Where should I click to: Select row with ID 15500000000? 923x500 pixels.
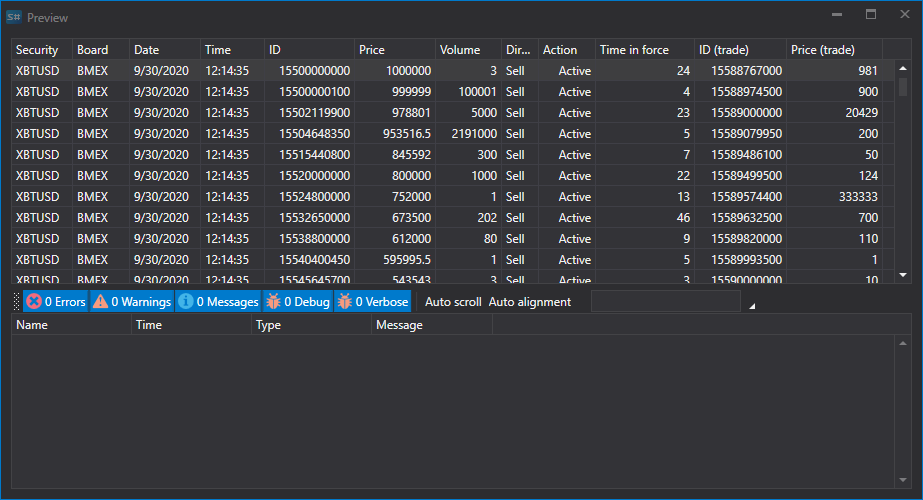coord(453,71)
